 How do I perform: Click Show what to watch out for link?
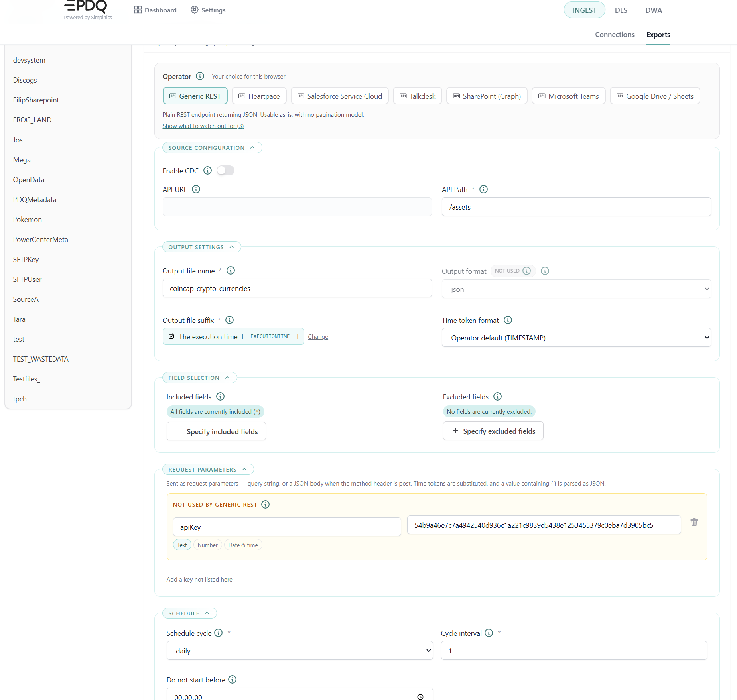(x=203, y=126)
